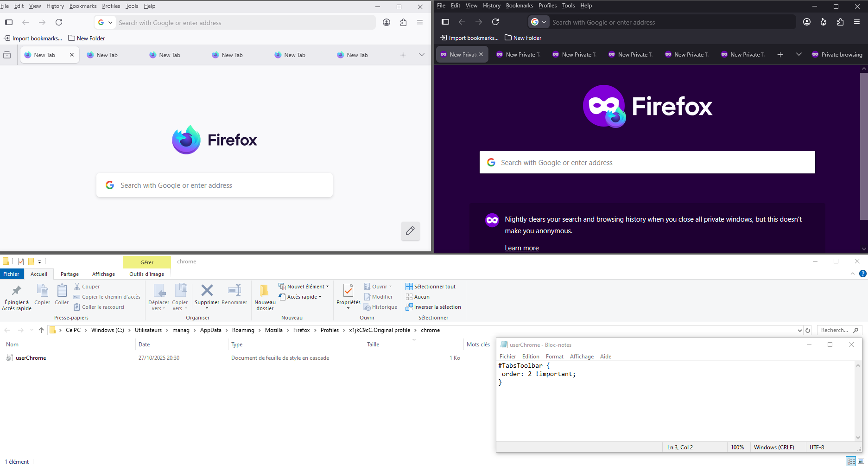This screenshot has width=868, height=466.
Task: Go up one folder level in Explorer
Action: click(x=41, y=330)
